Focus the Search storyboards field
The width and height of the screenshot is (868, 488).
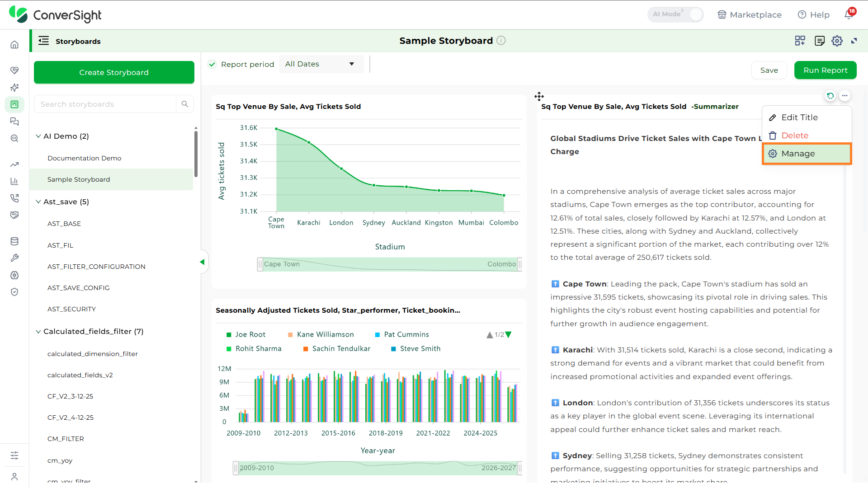pyautogui.click(x=105, y=104)
